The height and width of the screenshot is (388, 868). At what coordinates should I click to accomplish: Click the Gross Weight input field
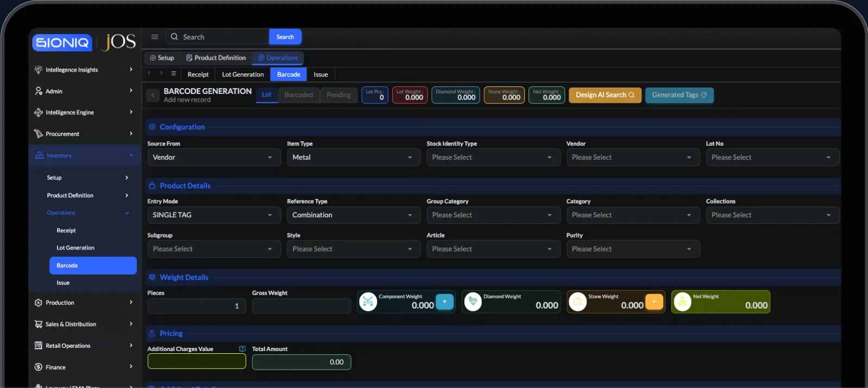tap(301, 306)
